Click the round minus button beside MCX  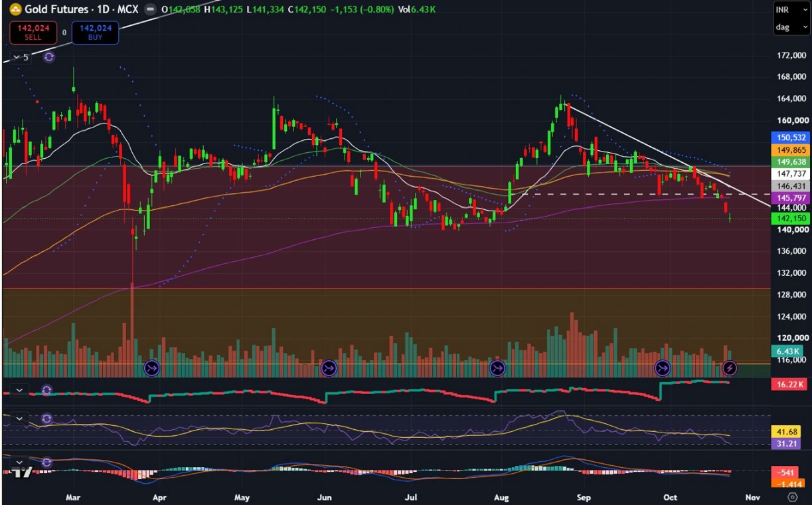pos(150,9)
